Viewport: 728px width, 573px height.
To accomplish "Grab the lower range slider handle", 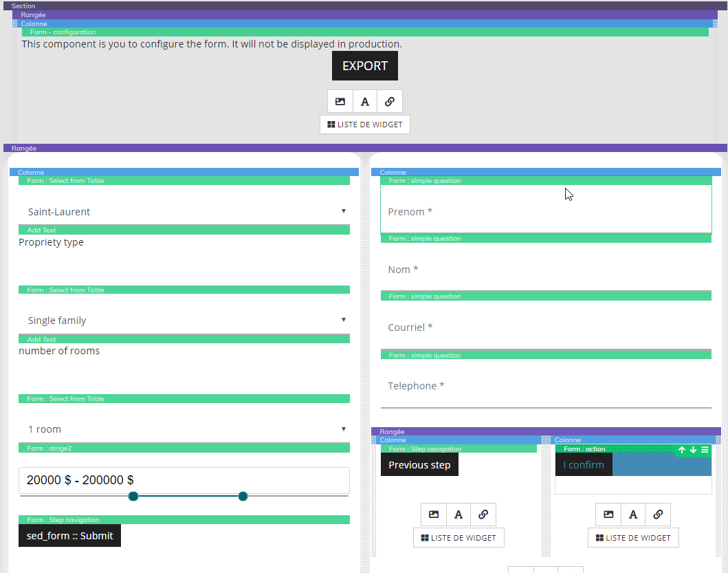I will coord(133,497).
